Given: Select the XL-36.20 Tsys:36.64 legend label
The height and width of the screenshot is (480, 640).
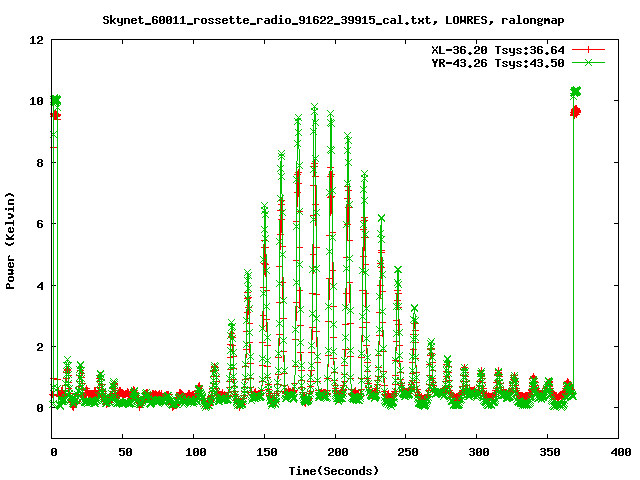Looking at the screenshot, I should coord(498,50).
